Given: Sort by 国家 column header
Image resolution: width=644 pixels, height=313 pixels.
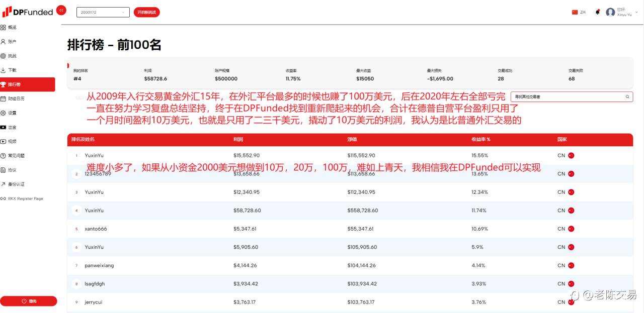Looking at the screenshot, I should click(x=562, y=139).
